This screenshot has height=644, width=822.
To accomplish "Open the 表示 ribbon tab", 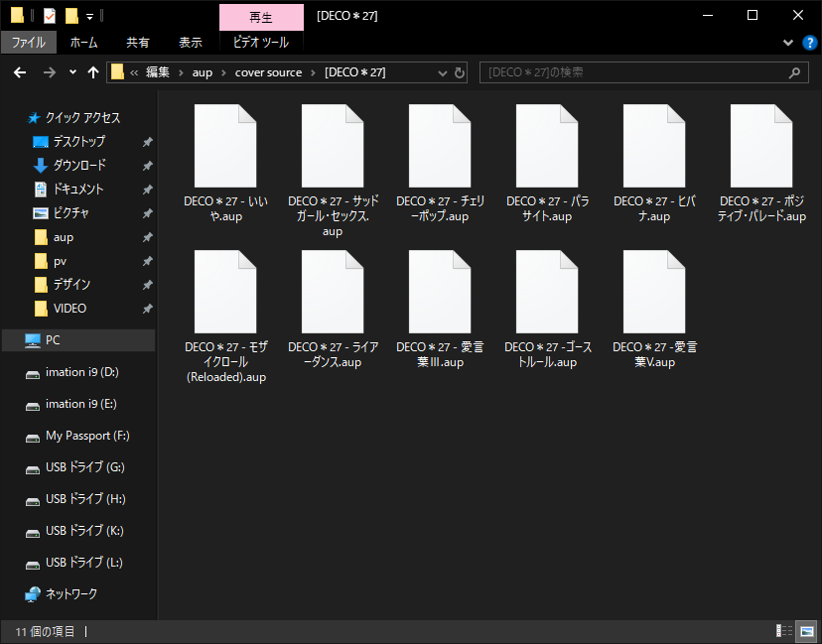I will pos(191,43).
